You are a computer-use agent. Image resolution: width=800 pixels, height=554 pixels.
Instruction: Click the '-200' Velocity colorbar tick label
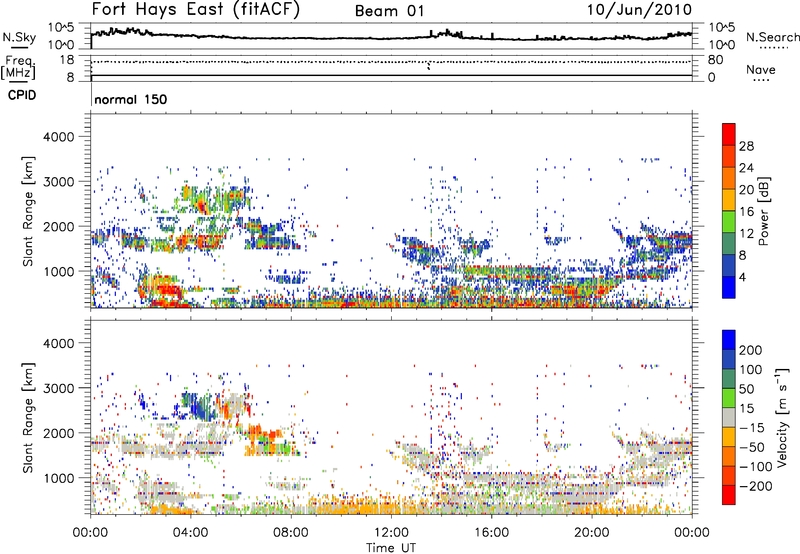(x=756, y=486)
